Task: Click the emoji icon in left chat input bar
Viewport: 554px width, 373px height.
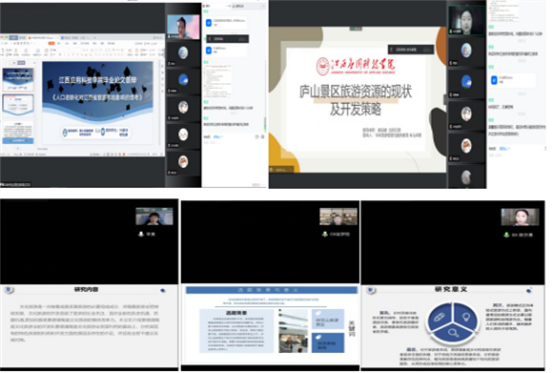Action: tap(257, 137)
